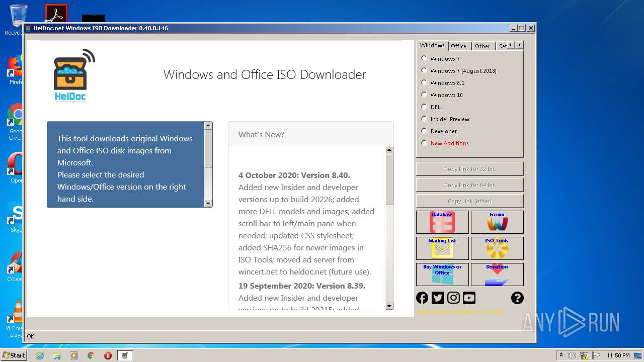Open the help question mark icon
Viewport: 644px width, 362px height.
coord(517,298)
